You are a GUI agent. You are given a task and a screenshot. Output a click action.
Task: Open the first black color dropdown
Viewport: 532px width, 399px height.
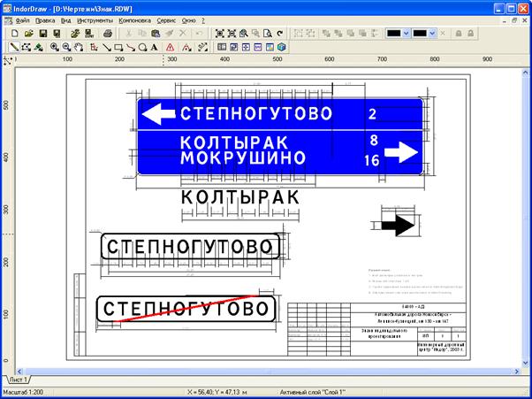(x=407, y=33)
